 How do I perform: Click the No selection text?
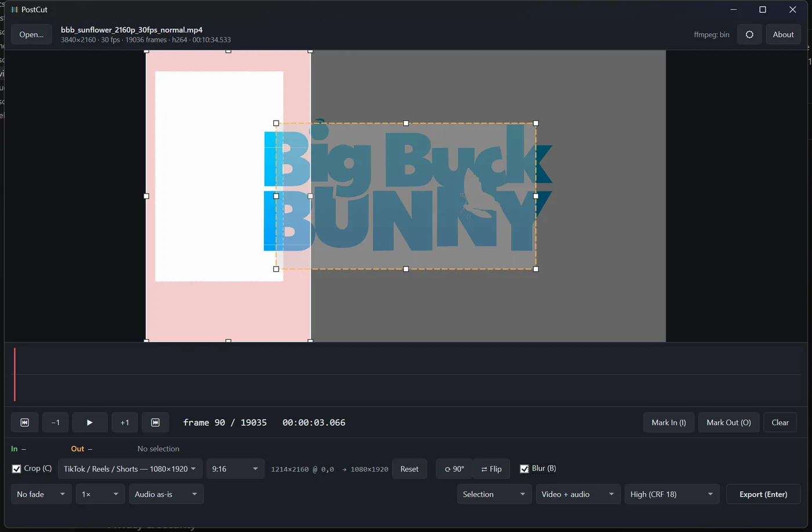pos(158,449)
